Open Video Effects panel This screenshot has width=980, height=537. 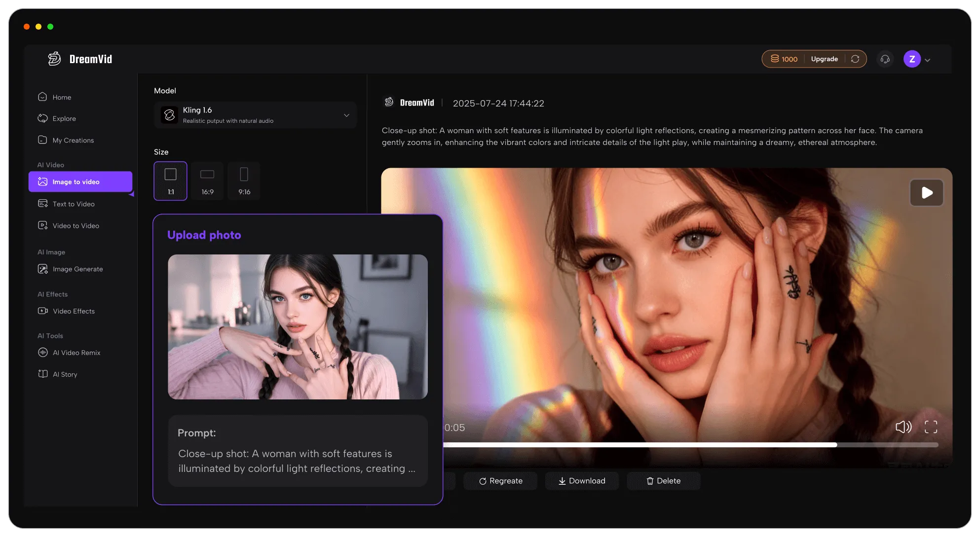pos(74,311)
